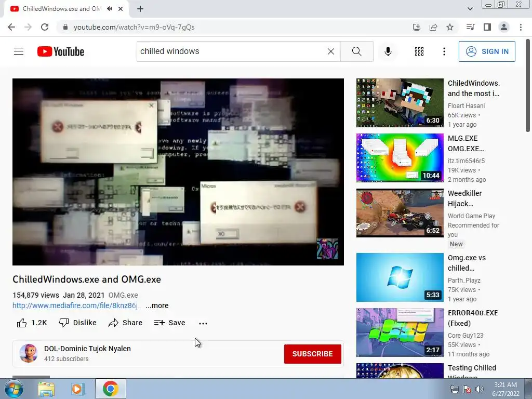The height and width of the screenshot is (399, 532).
Task: Open the Windows Media Player taskbar icon
Action: (78, 389)
